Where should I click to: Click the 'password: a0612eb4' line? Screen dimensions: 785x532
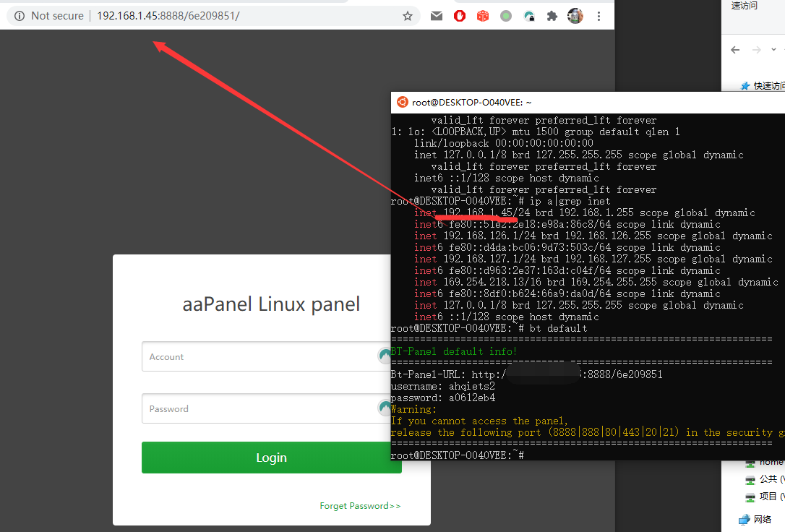click(443, 398)
